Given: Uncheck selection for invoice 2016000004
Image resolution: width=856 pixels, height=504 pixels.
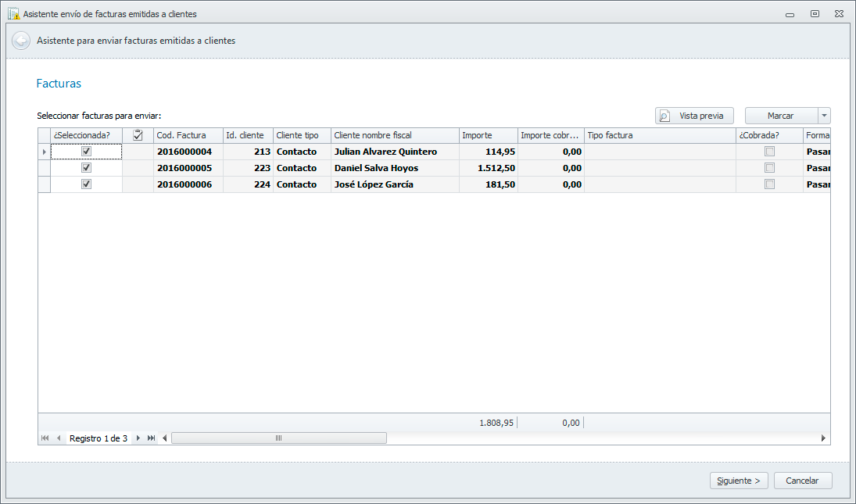Looking at the screenshot, I should pos(86,151).
